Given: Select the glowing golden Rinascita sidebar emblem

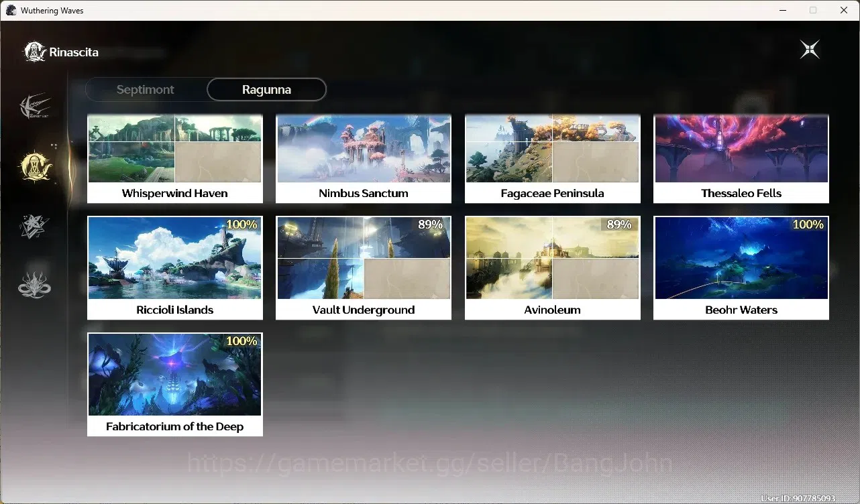Looking at the screenshot, I should (x=36, y=166).
